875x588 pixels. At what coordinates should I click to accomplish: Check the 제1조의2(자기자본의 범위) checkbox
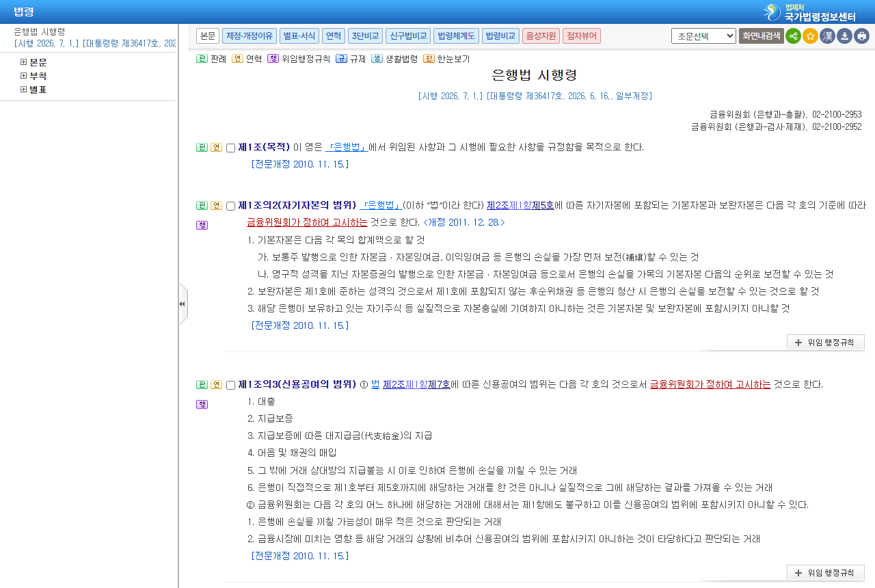pyautogui.click(x=230, y=206)
